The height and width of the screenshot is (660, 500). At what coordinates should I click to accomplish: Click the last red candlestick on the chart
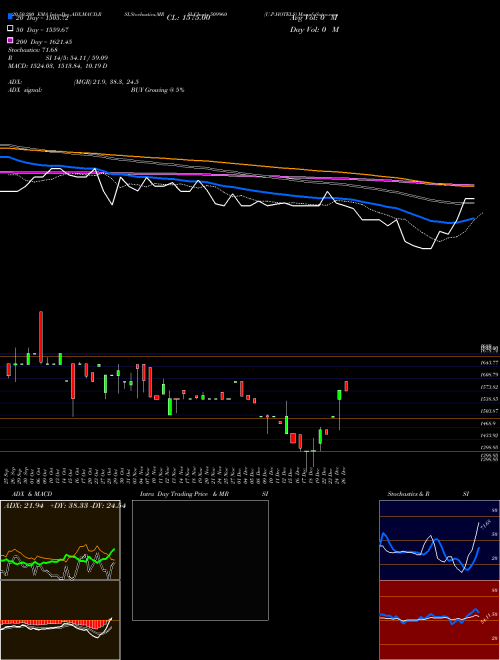(346, 386)
